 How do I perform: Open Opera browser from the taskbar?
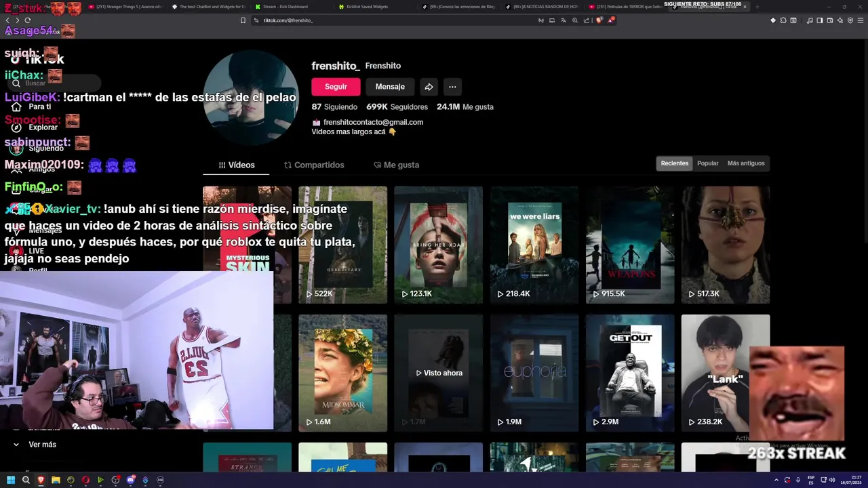(85, 480)
